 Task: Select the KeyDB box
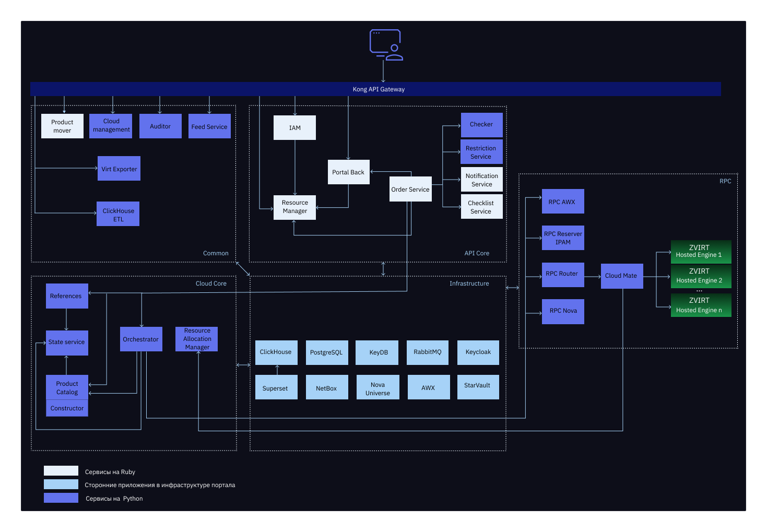[377, 352]
